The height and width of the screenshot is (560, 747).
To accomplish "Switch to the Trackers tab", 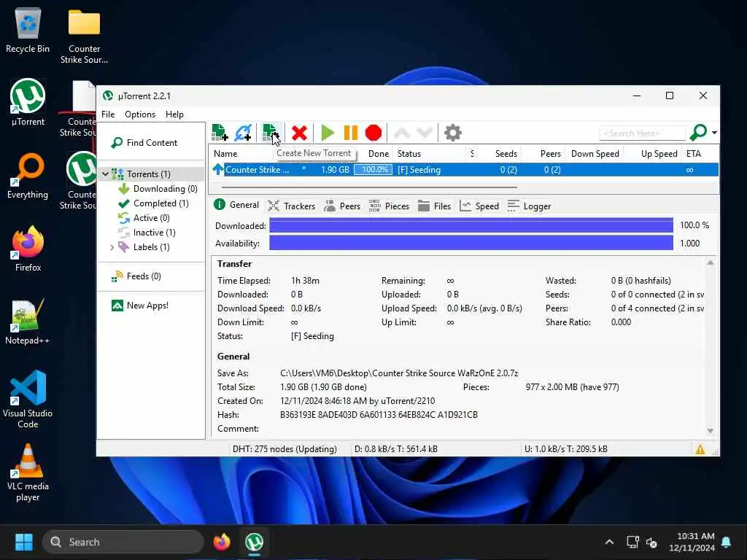I will click(292, 206).
